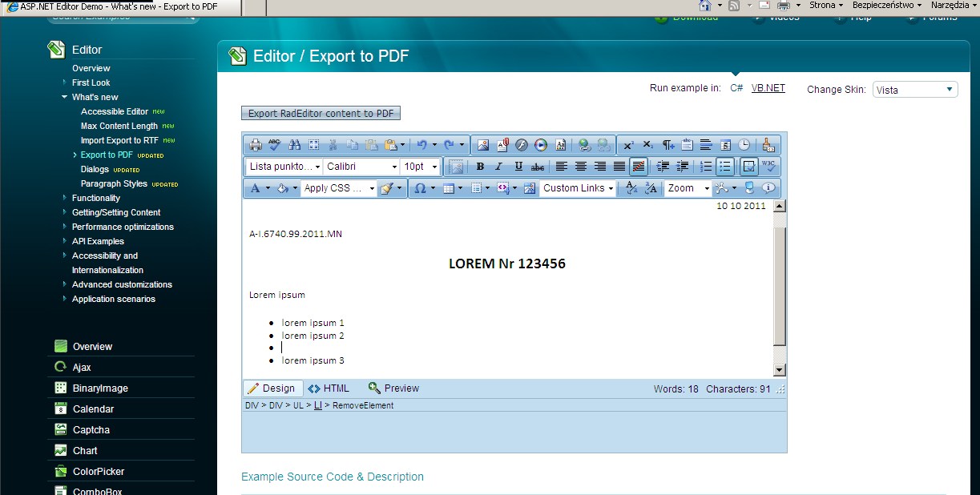
Task: Open the Calendar control in the sidebar
Action: [93, 409]
